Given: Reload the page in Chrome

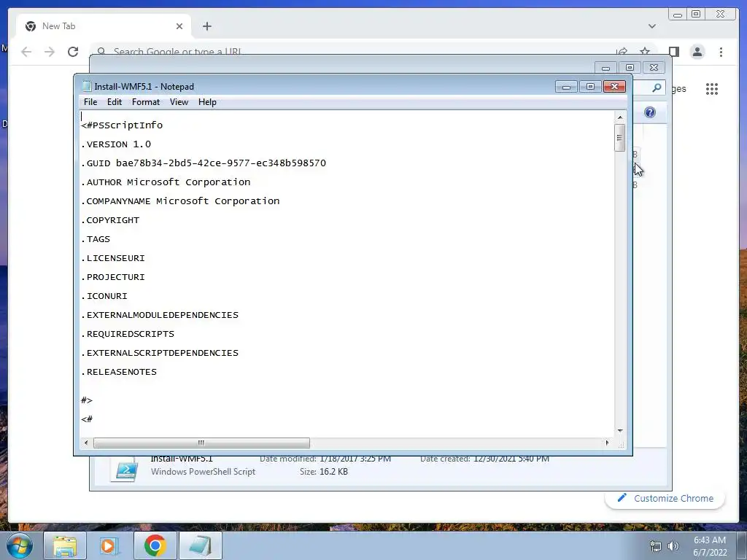Looking at the screenshot, I should click(x=73, y=52).
